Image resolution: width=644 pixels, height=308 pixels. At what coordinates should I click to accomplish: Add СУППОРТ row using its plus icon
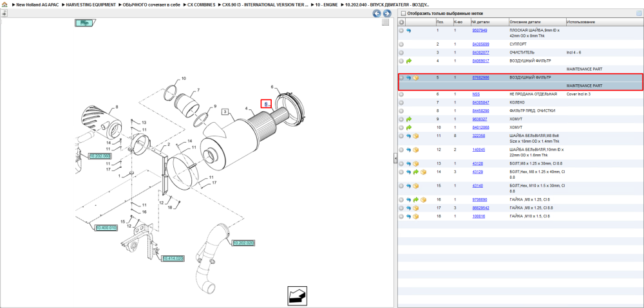pos(402,44)
